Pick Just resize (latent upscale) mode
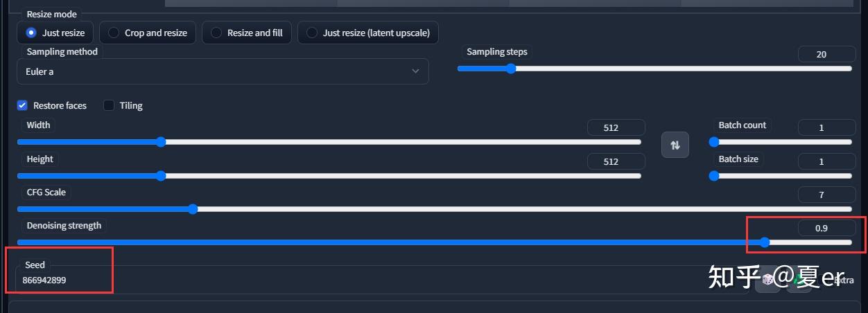868x313 pixels. (x=312, y=33)
